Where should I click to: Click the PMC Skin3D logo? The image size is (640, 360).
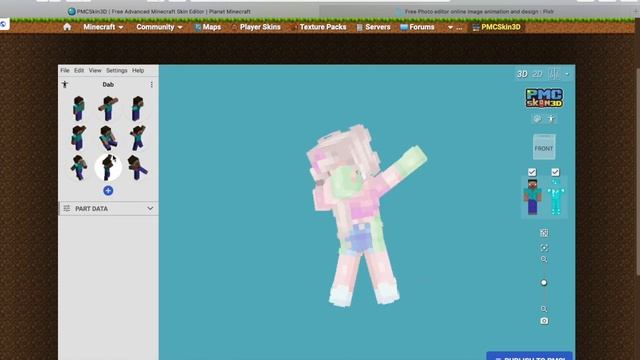[x=544, y=98]
